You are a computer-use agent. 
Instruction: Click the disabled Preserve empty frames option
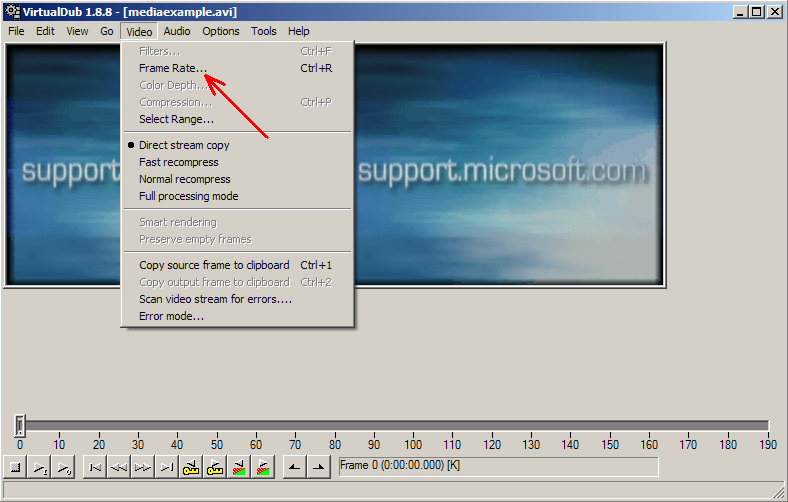coord(237,239)
